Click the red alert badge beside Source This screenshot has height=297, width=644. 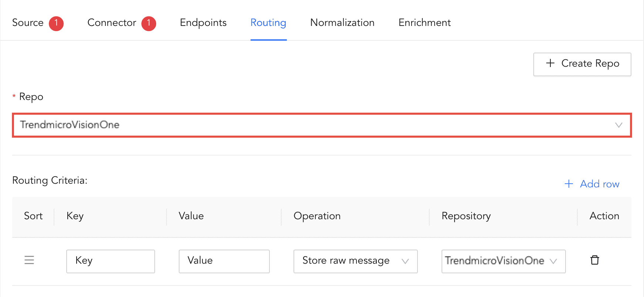(56, 23)
